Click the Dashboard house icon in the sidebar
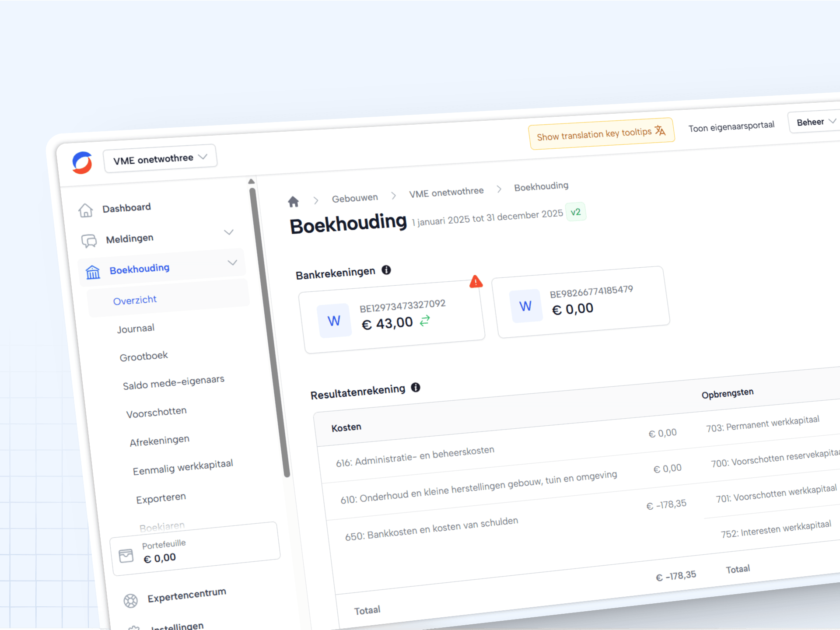The height and width of the screenshot is (630, 840). point(86,210)
